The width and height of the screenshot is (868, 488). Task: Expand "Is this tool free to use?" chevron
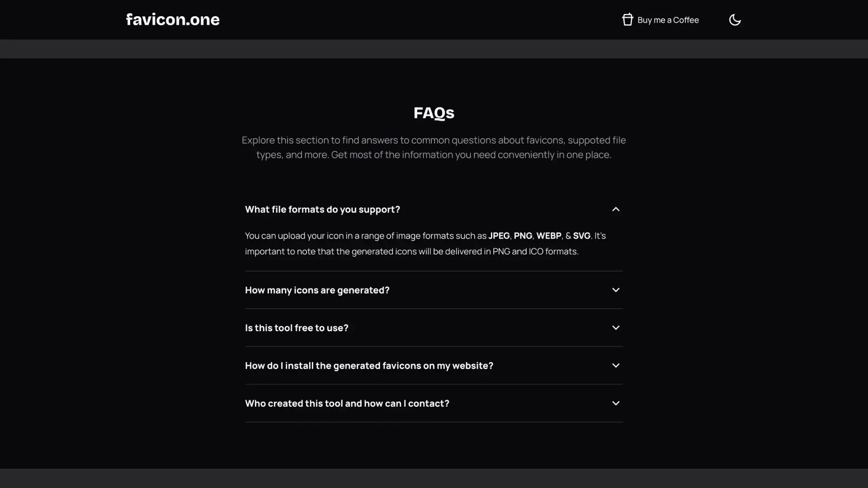[x=616, y=328]
